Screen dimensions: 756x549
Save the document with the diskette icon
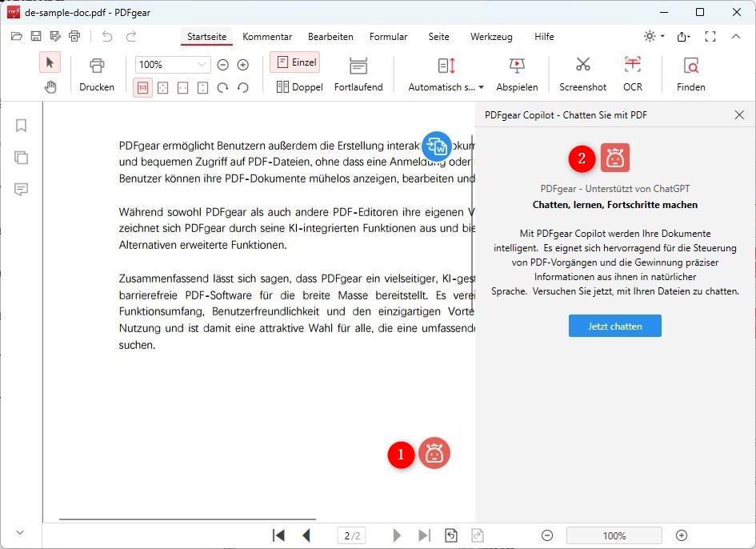pyautogui.click(x=36, y=36)
